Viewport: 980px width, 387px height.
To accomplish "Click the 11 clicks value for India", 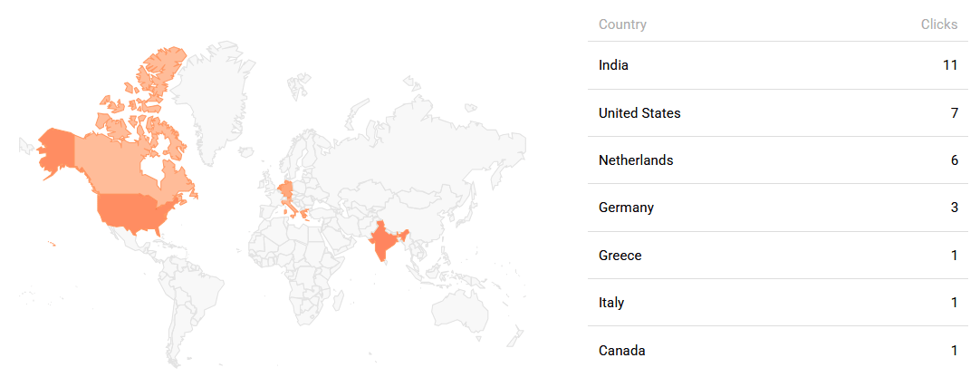I will pyautogui.click(x=949, y=65).
